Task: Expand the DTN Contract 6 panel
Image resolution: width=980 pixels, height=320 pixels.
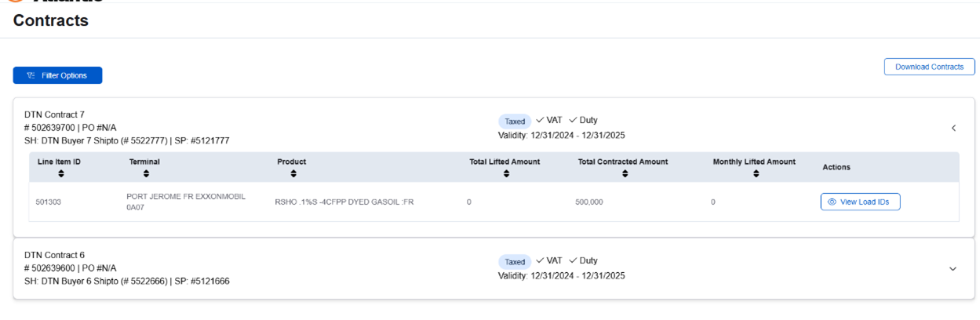Action: click(x=953, y=268)
